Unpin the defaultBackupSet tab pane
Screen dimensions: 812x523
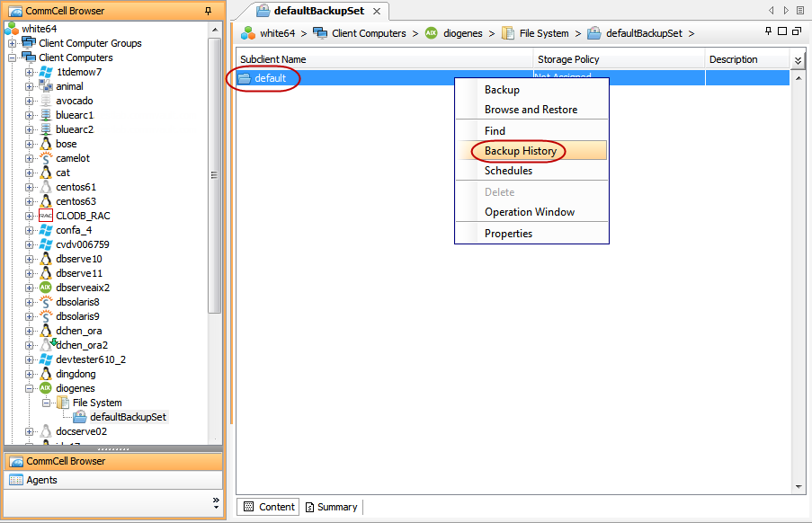766,31
